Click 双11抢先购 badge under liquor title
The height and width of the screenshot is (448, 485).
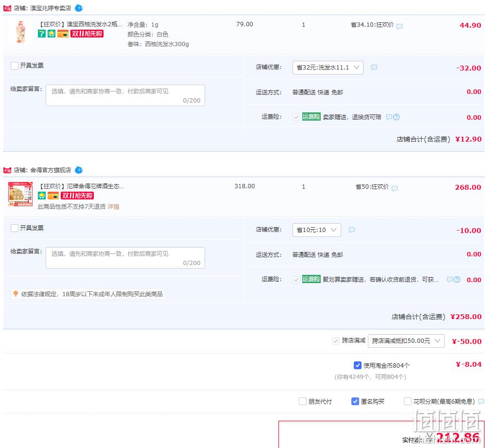pyautogui.click(x=77, y=196)
